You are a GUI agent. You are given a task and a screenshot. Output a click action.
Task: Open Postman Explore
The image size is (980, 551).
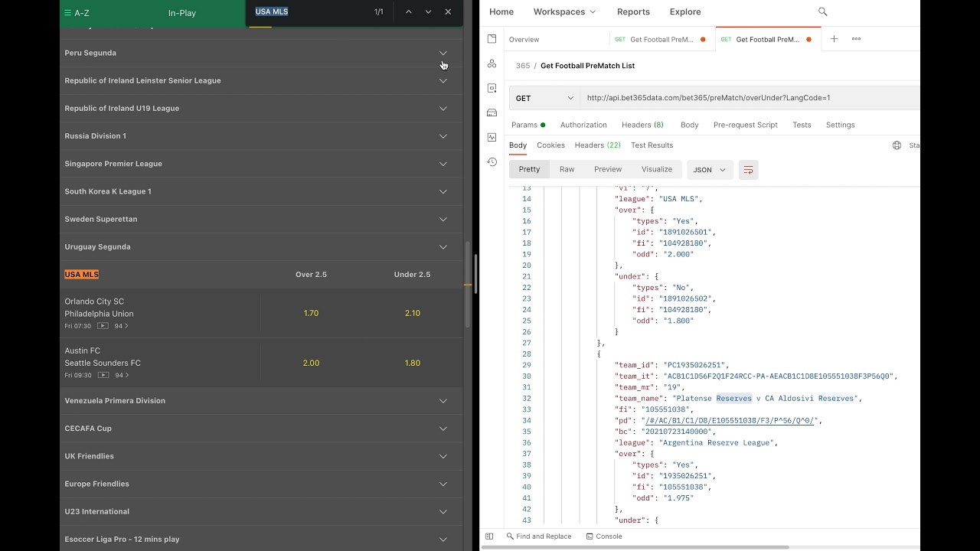coord(685,11)
